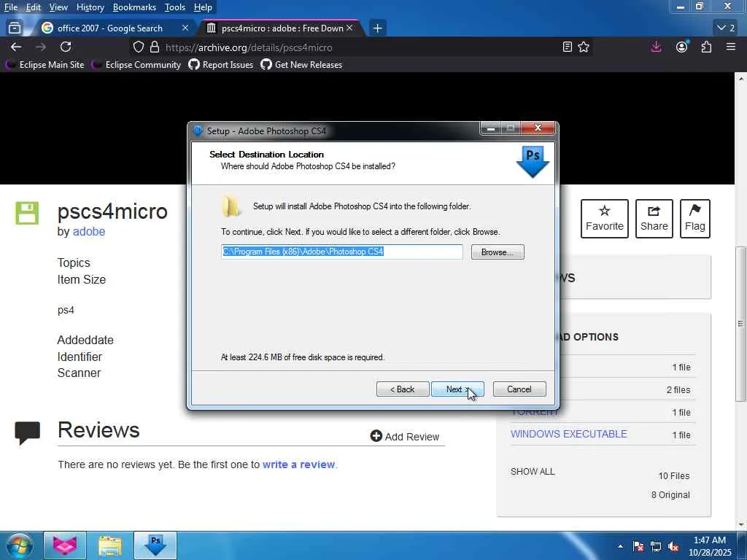Click scrollbar up arrow on page
Viewport: 747px width, 560px height.
740,79
